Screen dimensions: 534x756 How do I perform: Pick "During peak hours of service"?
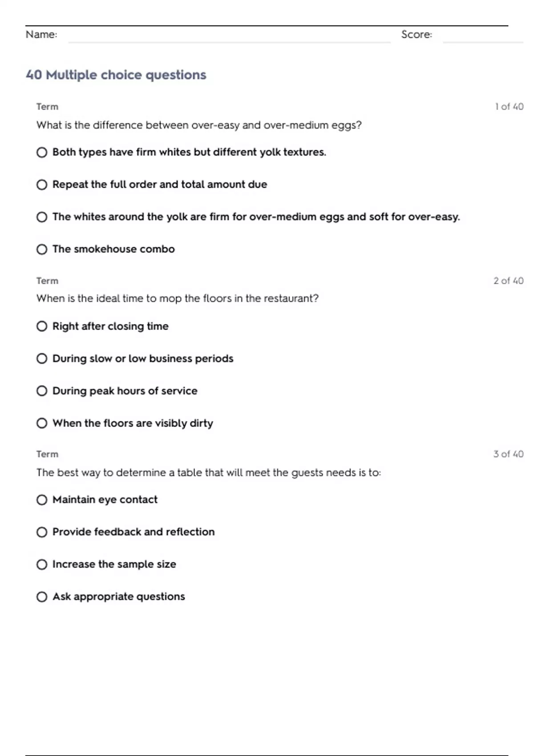tap(42, 391)
